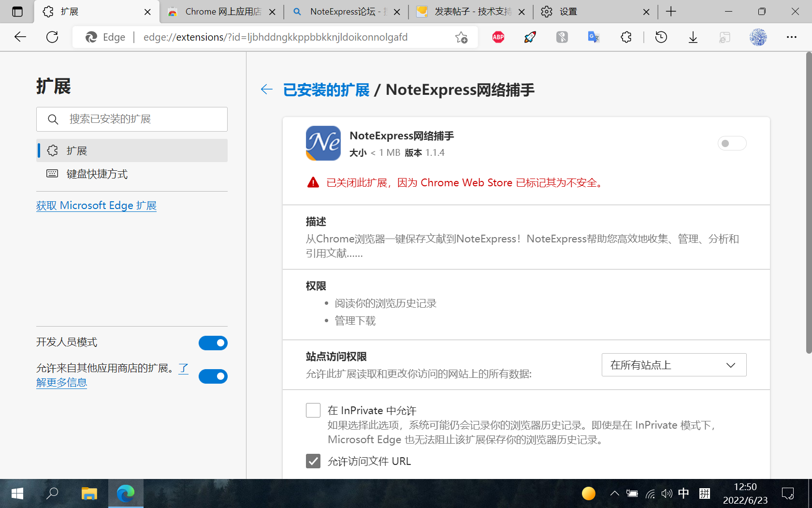
Task: Switch Chinese IME mode indicator 中
Action: point(683,493)
